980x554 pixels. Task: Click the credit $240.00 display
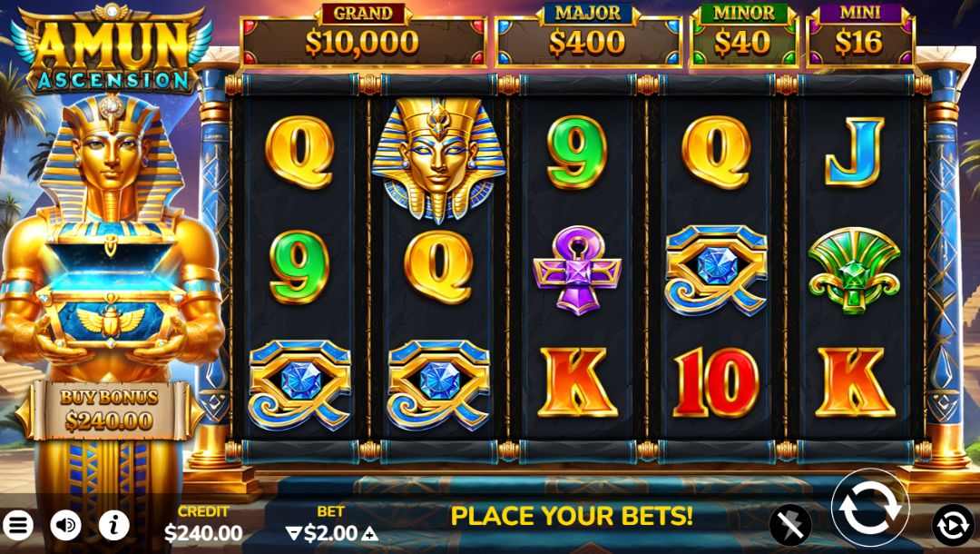coord(203,523)
